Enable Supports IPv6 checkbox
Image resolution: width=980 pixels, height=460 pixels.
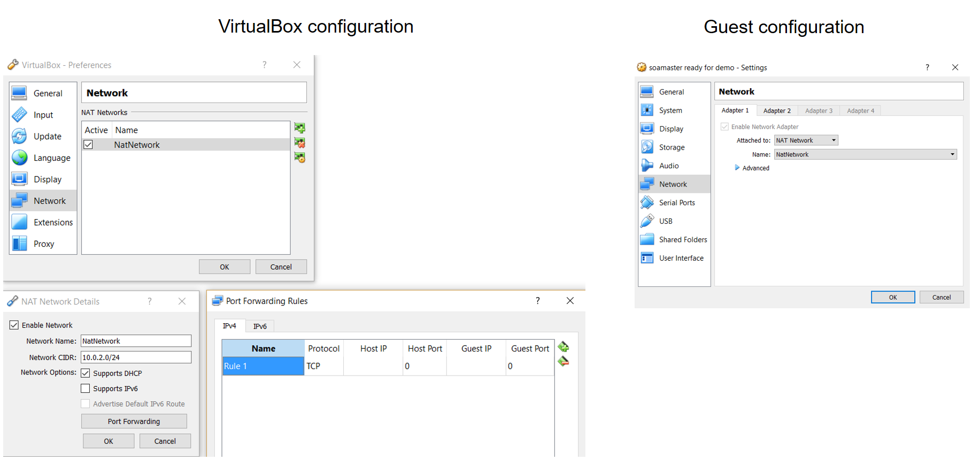pyautogui.click(x=86, y=388)
